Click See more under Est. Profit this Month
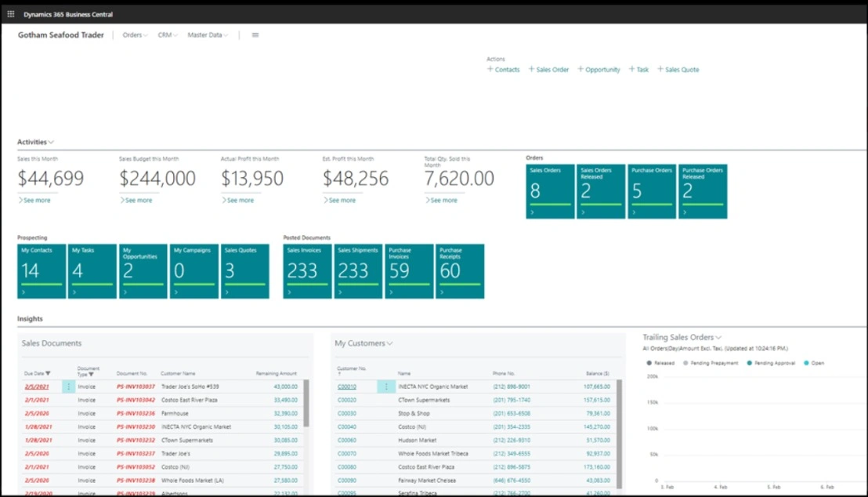Screen dimensions: 868x497 click(x=340, y=200)
